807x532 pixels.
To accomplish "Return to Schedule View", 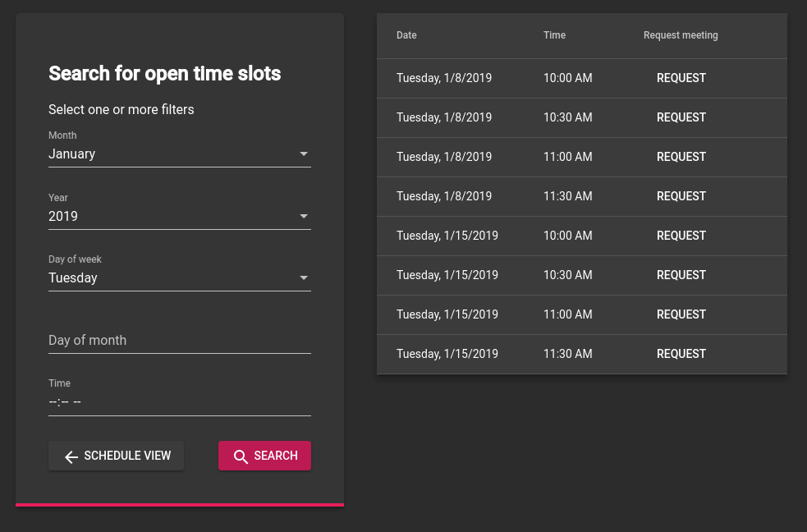I will tap(117, 456).
